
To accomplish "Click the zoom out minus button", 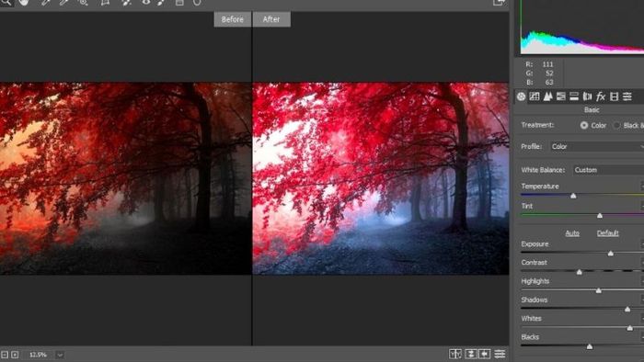I will click(x=5, y=355).
